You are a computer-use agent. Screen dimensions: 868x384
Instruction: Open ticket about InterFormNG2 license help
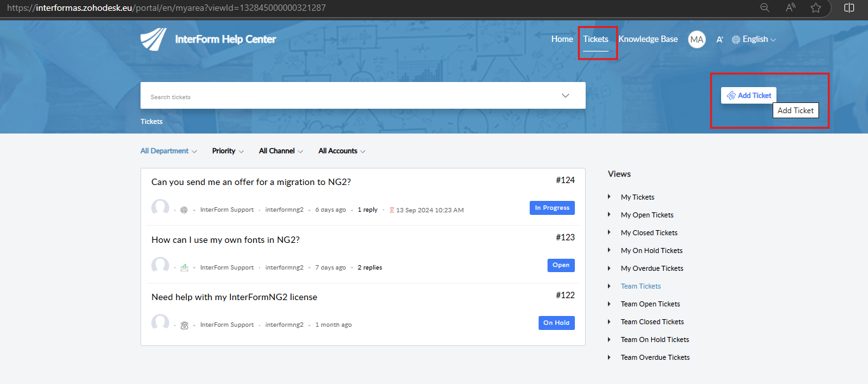tap(234, 297)
